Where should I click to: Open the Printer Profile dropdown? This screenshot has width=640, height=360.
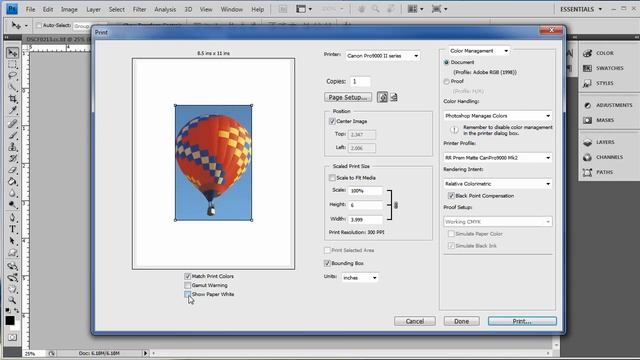pos(498,158)
